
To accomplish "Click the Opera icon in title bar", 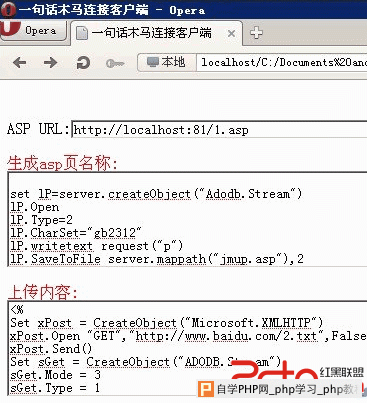I will pos(8,9).
